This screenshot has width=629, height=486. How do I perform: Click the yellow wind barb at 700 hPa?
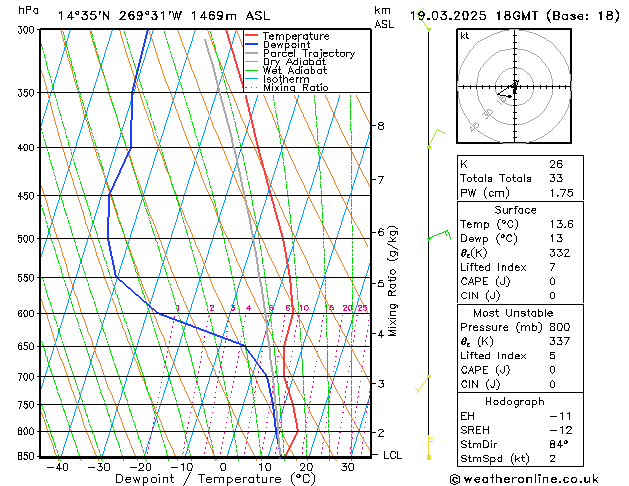(423, 384)
